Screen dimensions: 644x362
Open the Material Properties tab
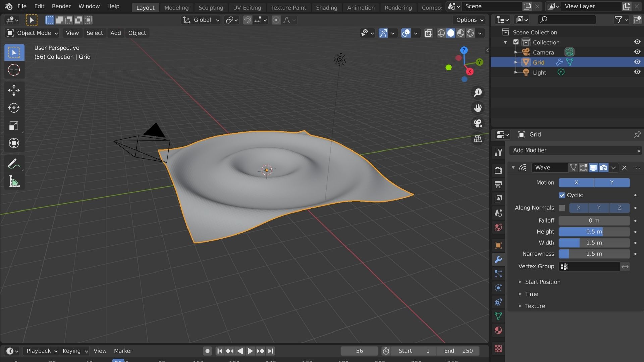498,330
